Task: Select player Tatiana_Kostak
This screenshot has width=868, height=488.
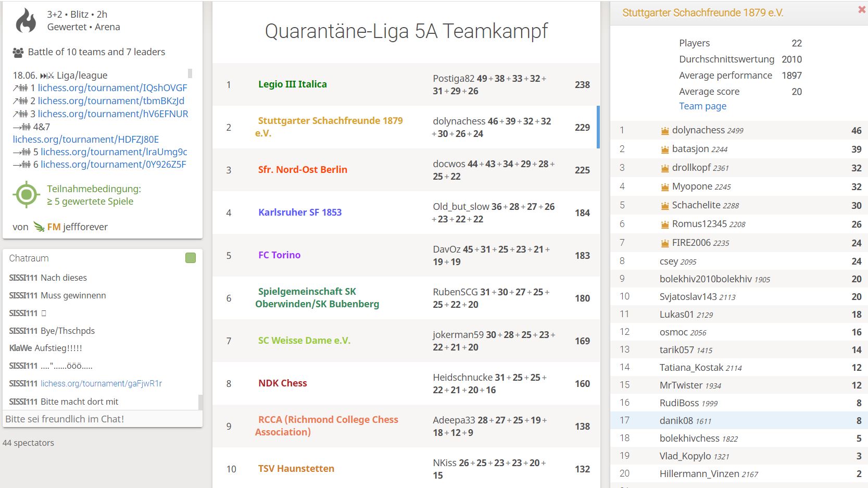Action: [739, 368]
